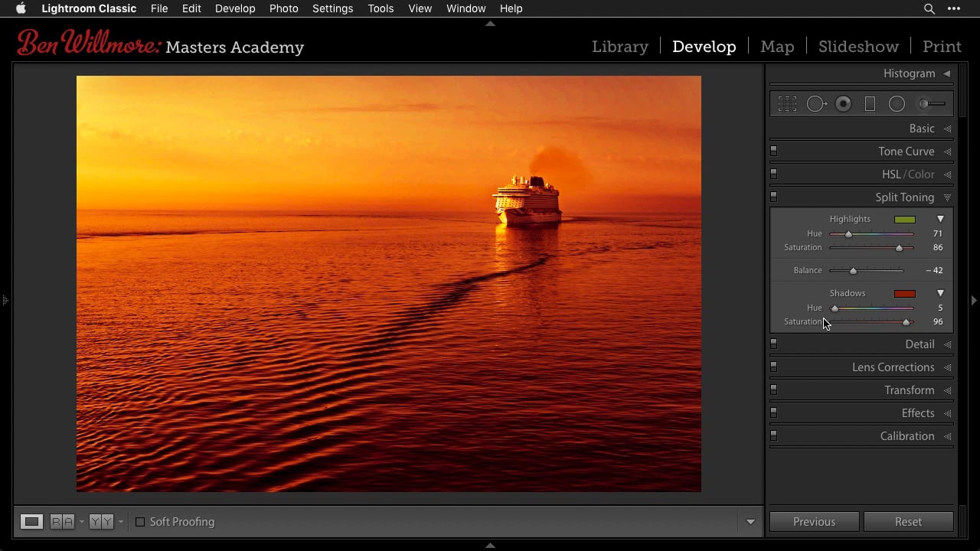Image resolution: width=980 pixels, height=551 pixels.
Task: Open the Tools menu
Action: click(381, 8)
